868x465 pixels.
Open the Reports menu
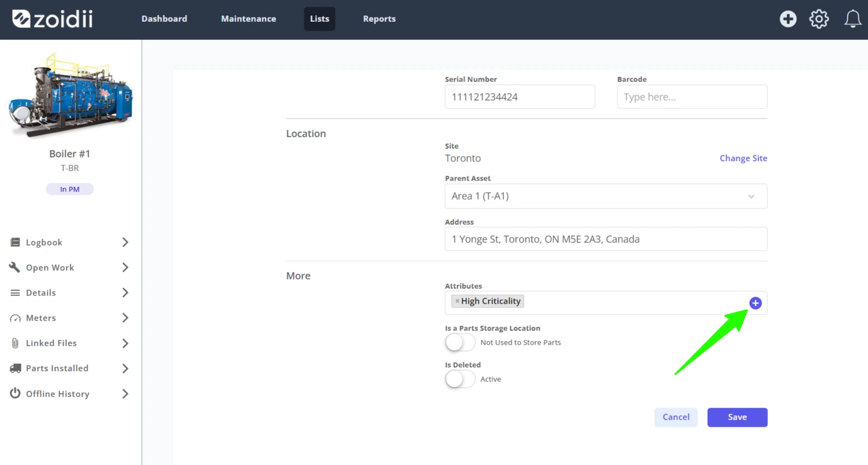pos(379,19)
